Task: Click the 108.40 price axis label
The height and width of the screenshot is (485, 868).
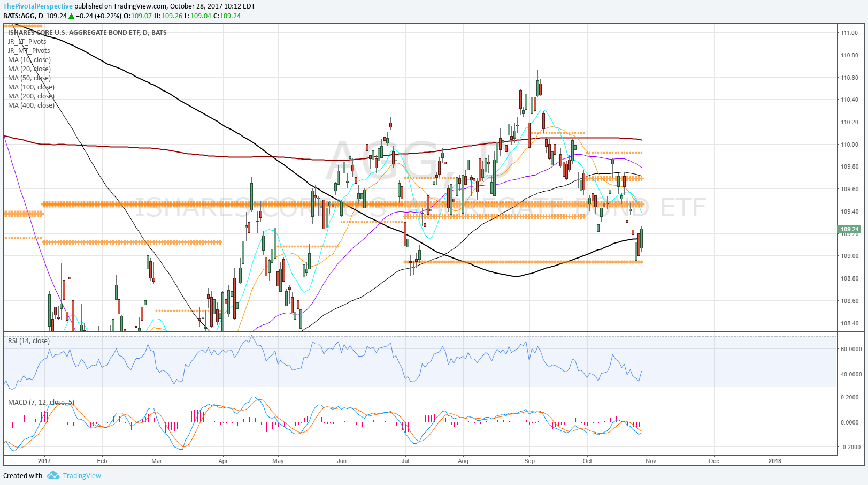Action: tap(849, 323)
